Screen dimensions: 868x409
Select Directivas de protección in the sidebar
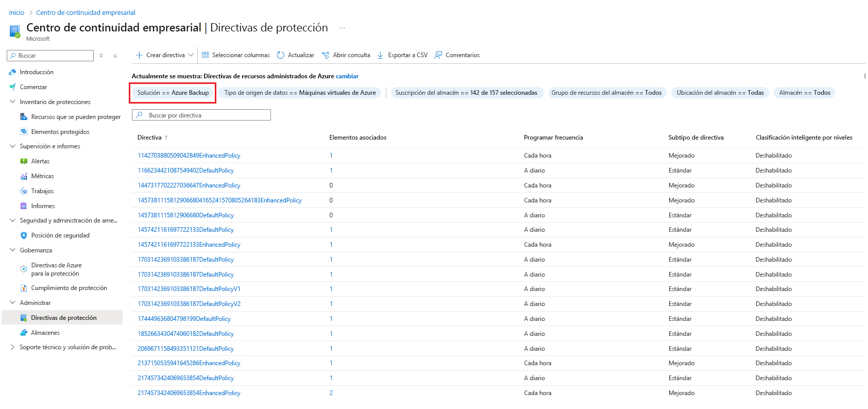[64, 318]
